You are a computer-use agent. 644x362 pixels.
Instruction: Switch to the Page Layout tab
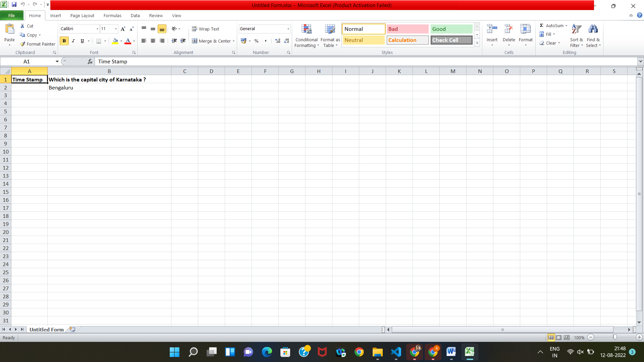click(x=82, y=15)
